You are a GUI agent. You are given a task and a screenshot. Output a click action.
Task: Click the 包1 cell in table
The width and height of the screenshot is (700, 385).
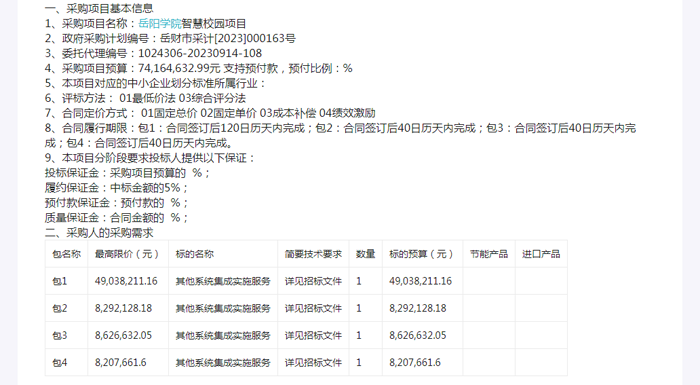(x=59, y=281)
